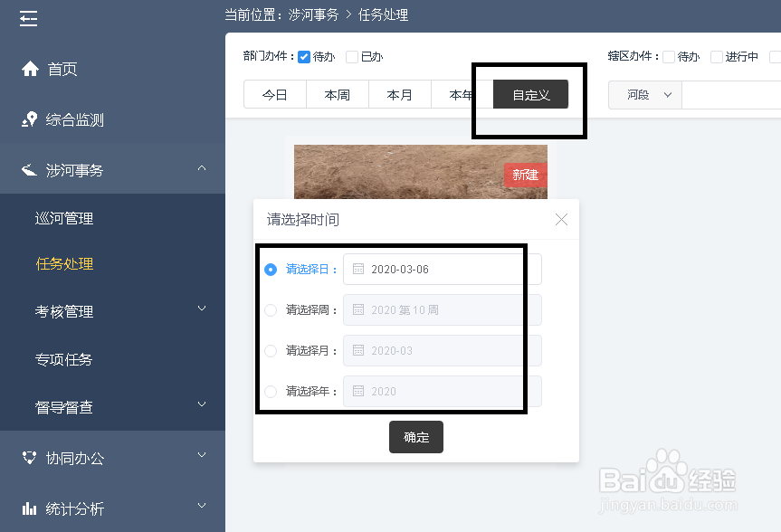Click the 统计分析 bar chart icon
Image resolution: width=781 pixels, height=532 pixels.
pos(29,508)
